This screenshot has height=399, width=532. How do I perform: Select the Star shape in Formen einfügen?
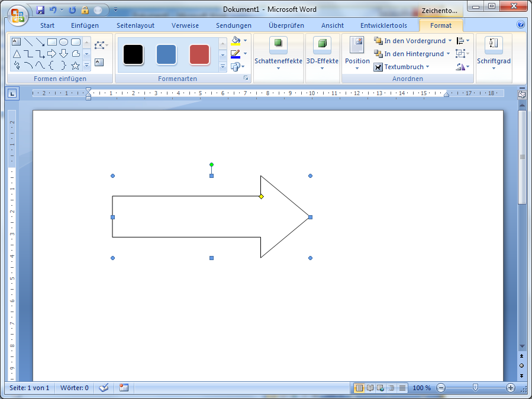tap(75, 66)
